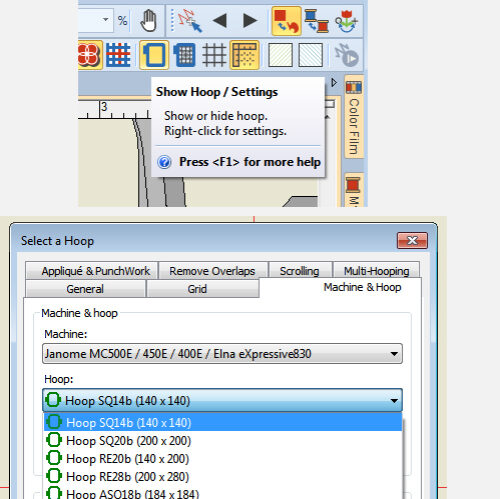This screenshot has height=499, width=500.
Task: Click the teal hatched background square icon
Action: tap(311, 55)
